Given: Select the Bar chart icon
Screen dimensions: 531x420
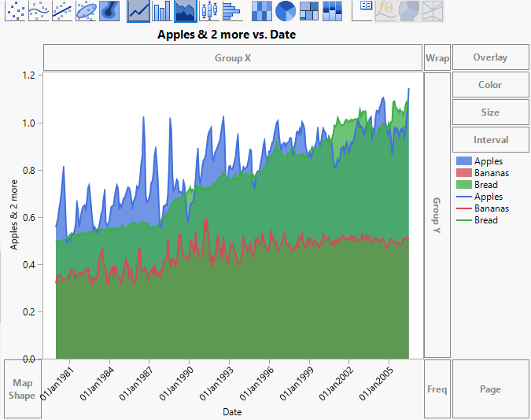Looking at the screenshot, I should pyautogui.click(x=162, y=10).
